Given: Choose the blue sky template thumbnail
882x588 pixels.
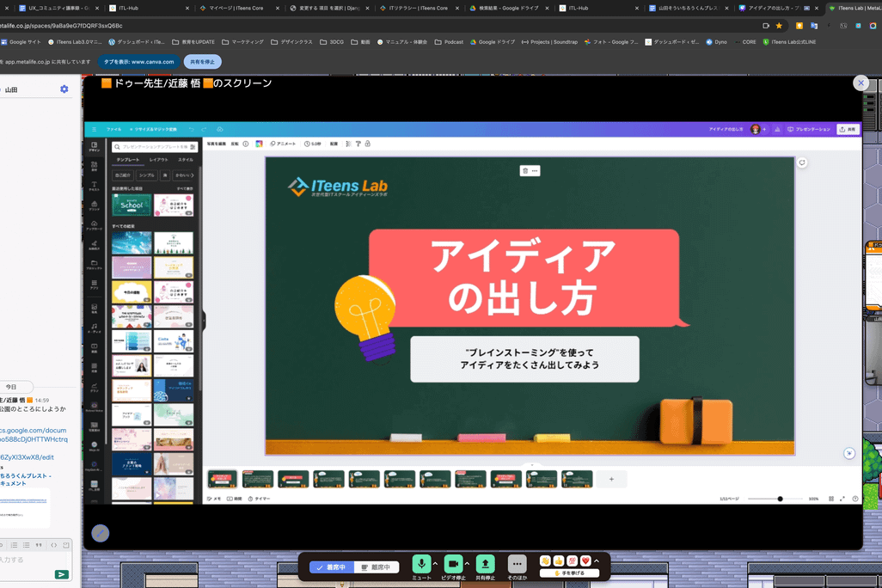Looking at the screenshot, I should 132,243.
